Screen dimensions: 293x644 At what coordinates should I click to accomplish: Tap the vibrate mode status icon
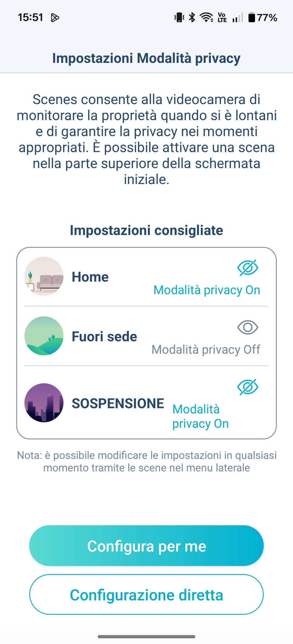click(x=179, y=18)
